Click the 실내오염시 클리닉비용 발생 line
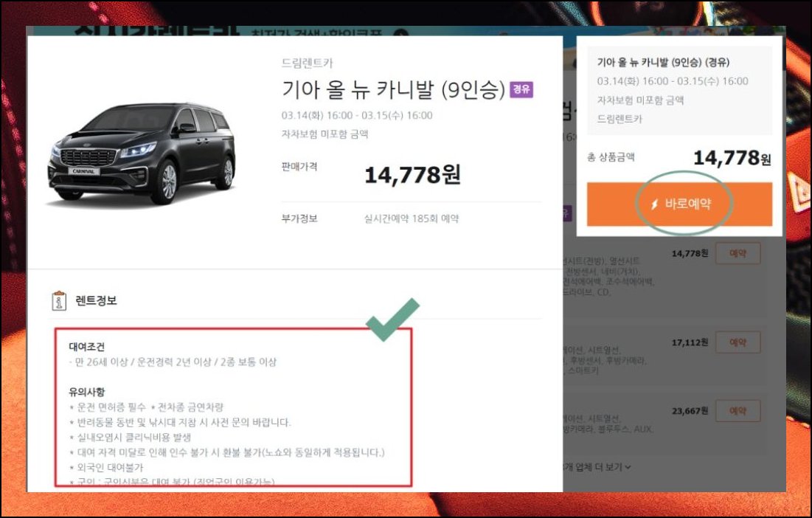Viewport: 812px width, 518px height. [x=130, y=437]
